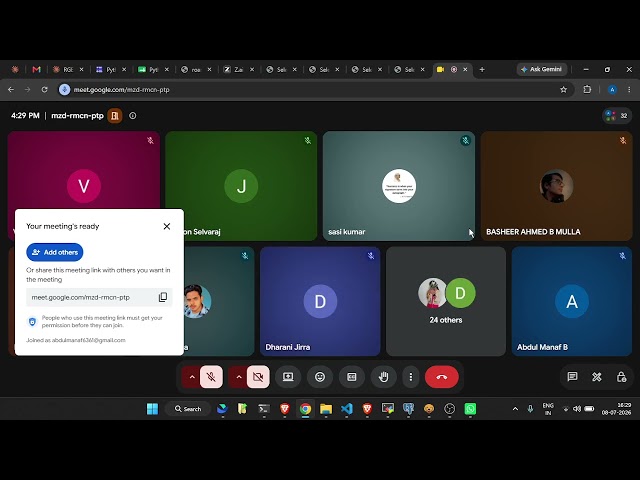Bookmark this page with star icon
Screen dimensions: 640x480
coord(563,90)
